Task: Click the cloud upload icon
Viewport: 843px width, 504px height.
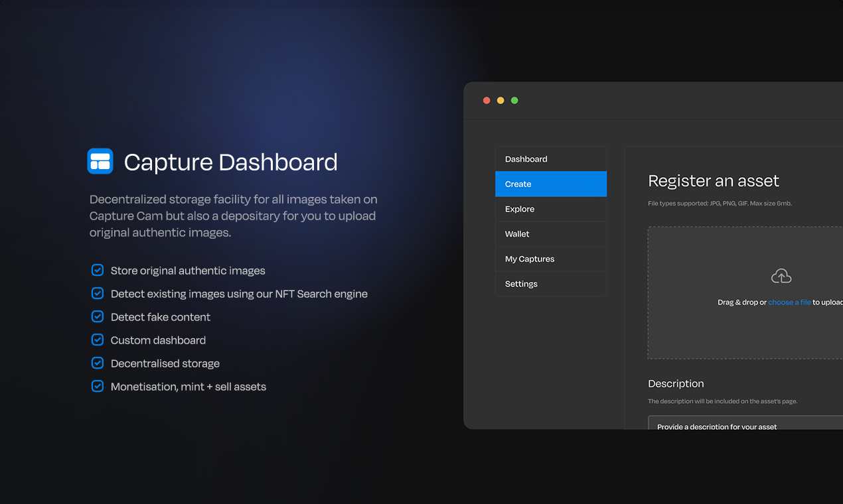Action: coord(781,276)
